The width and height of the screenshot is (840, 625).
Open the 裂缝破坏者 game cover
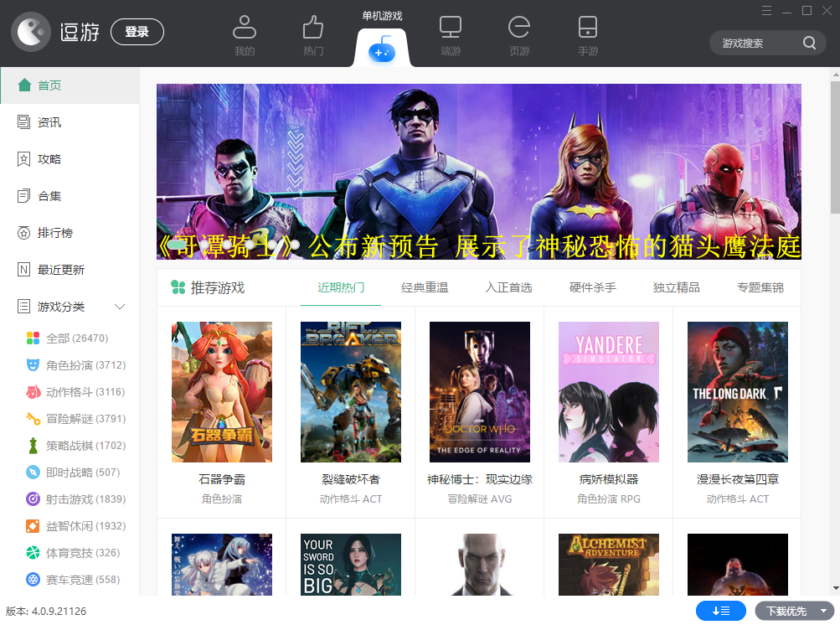click(x=351, y=392)
